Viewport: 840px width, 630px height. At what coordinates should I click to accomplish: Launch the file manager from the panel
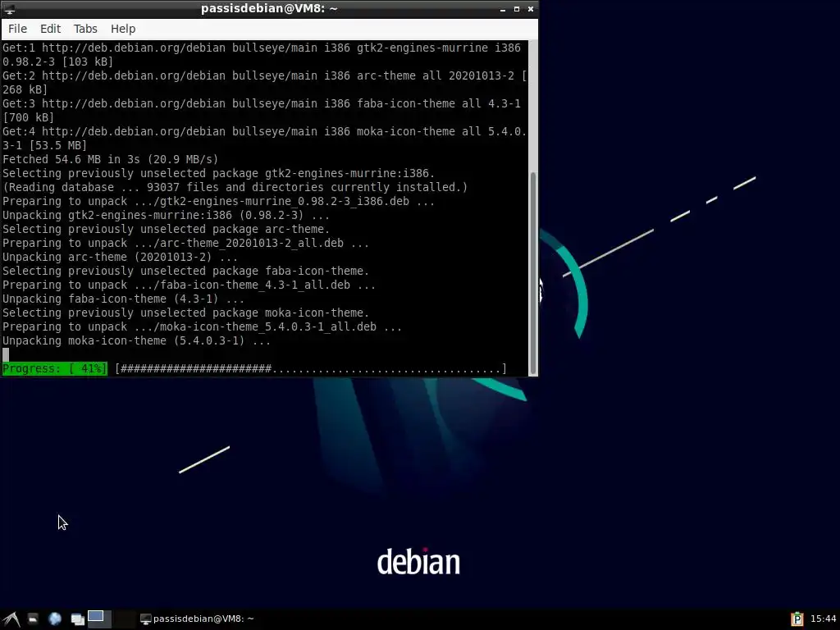point(33,619)
